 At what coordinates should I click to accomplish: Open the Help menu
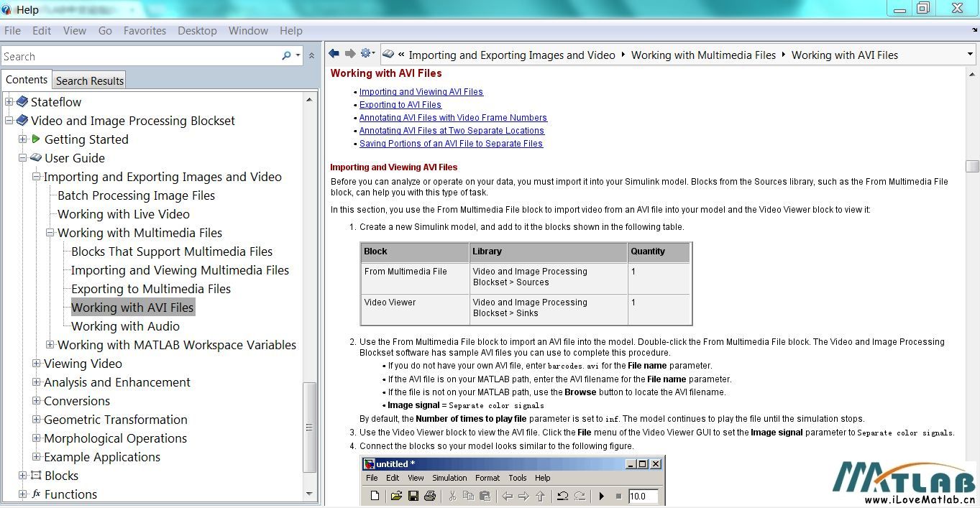click(x=290, y=31)
